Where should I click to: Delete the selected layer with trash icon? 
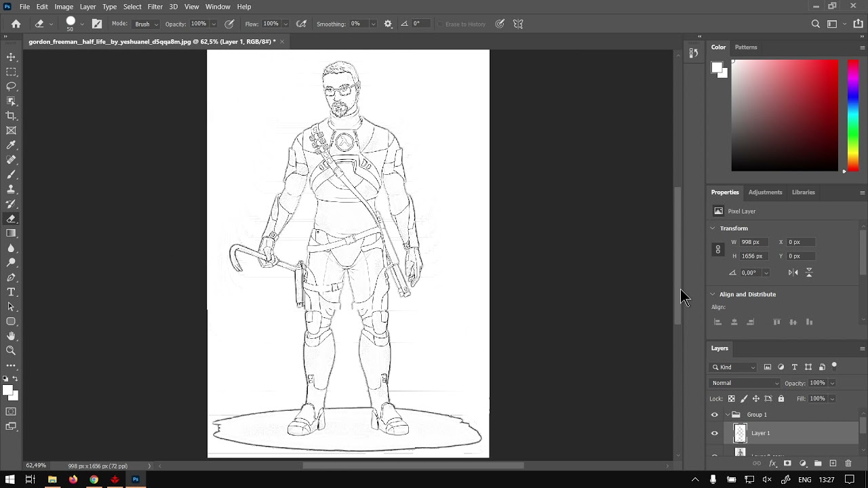(x=848, y=464)
